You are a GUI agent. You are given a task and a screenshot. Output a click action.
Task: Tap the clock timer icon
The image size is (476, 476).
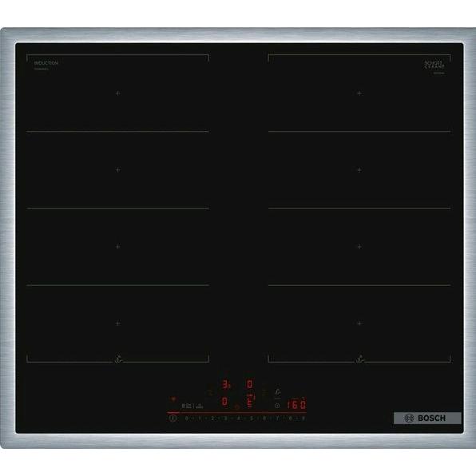coord(277,406)
